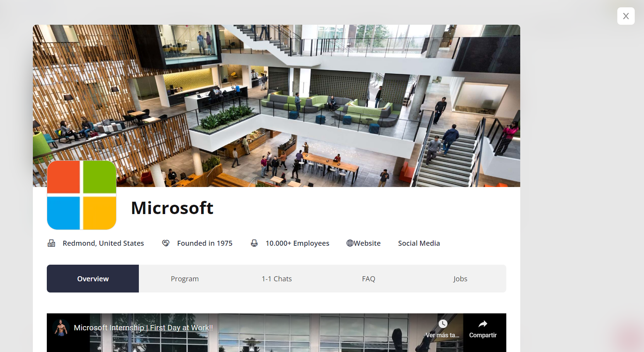Screen dimensions: 644x352
Task: Switch to the Program tab
Action: click(184, 279)
